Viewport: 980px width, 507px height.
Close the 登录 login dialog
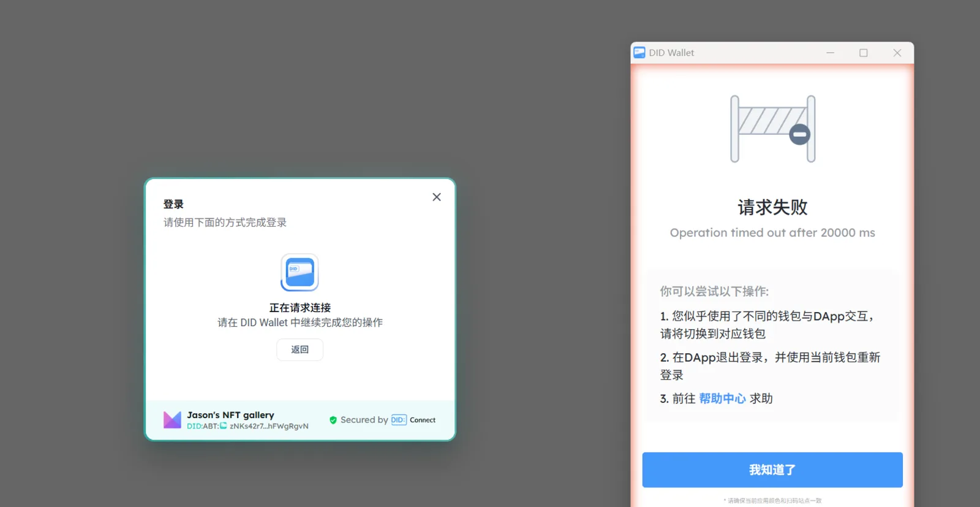(437, 197)
